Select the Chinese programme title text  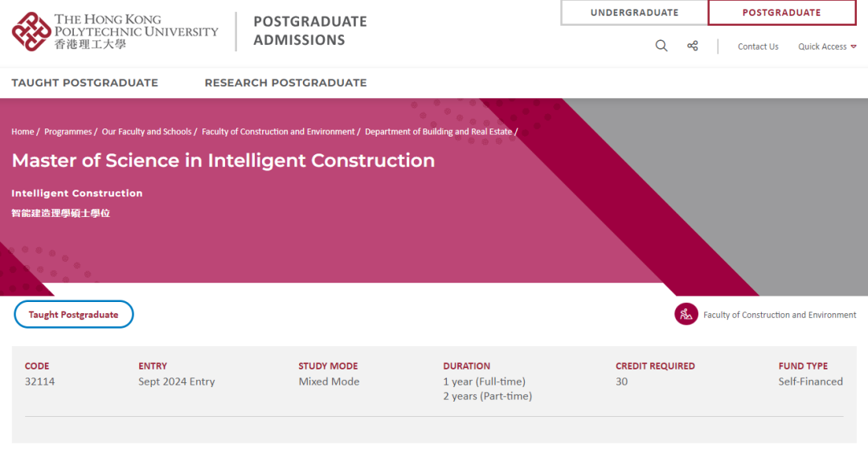click(x=61, y=213)
